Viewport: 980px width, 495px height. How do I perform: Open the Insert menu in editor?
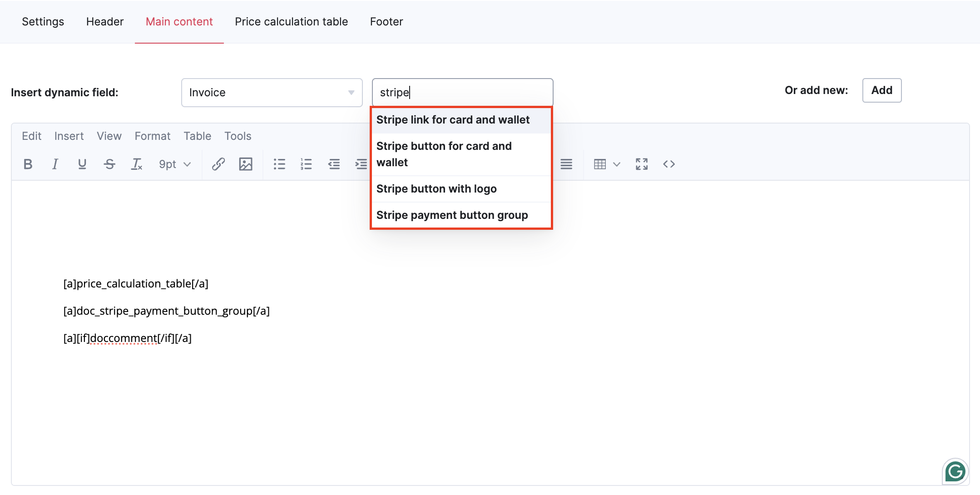pos(69,136)
